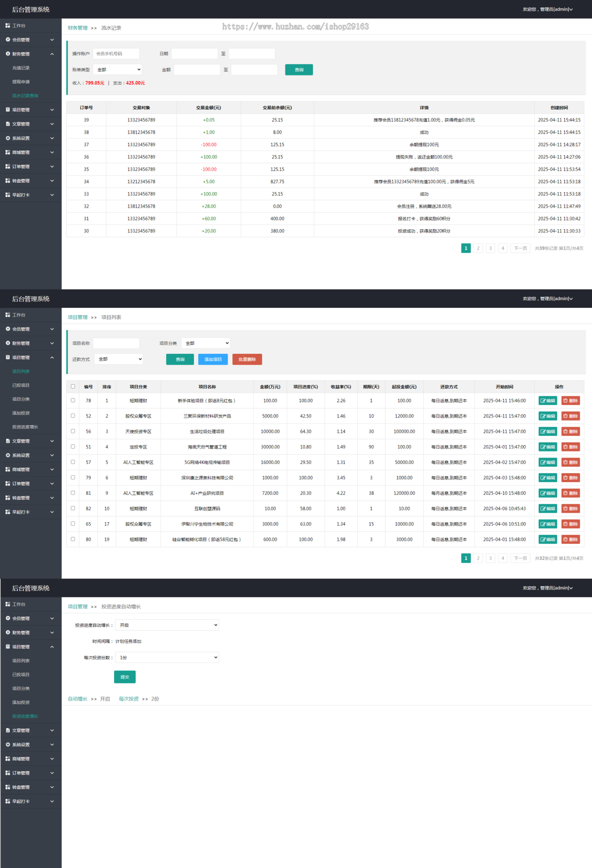592x868 pixels.
Task: Click 早起打卡 icon in the 项目列表 page sidebar
Action: (x=8, y=512)
